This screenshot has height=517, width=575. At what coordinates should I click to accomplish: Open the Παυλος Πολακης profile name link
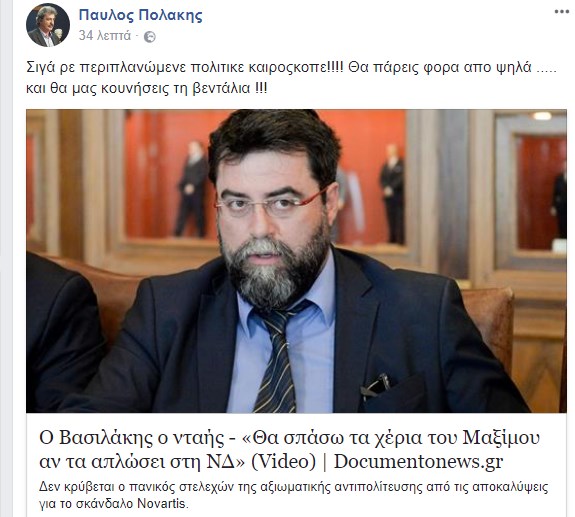tap(140, 15)
